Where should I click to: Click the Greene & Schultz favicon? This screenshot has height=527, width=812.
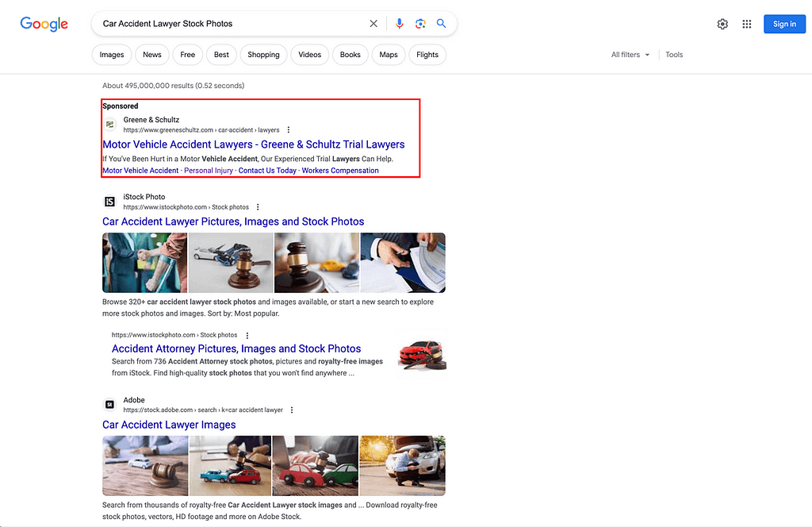109,125
